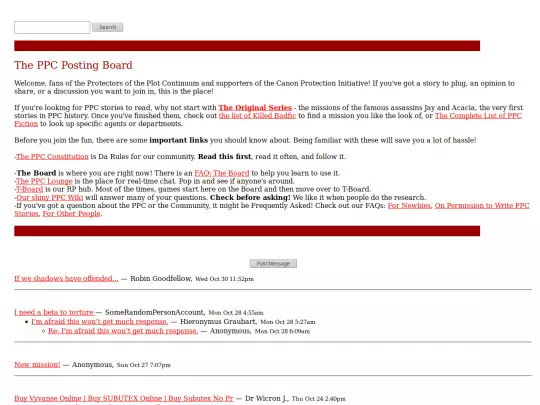Open reply 'I'm afraid this won't get much response' by Hieronymus Graubart
The height and width of the screenshot is (405, 540).
pyautogui.click(x=100, y=322)
